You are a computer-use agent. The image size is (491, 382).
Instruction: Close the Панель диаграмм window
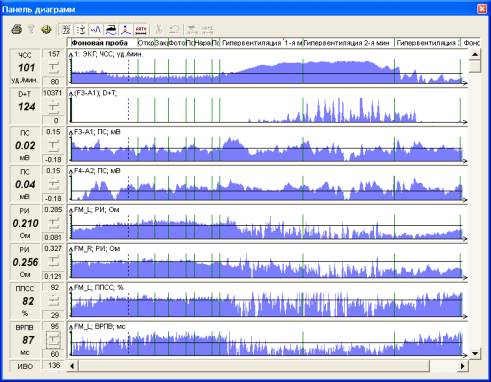coord(482,9)
